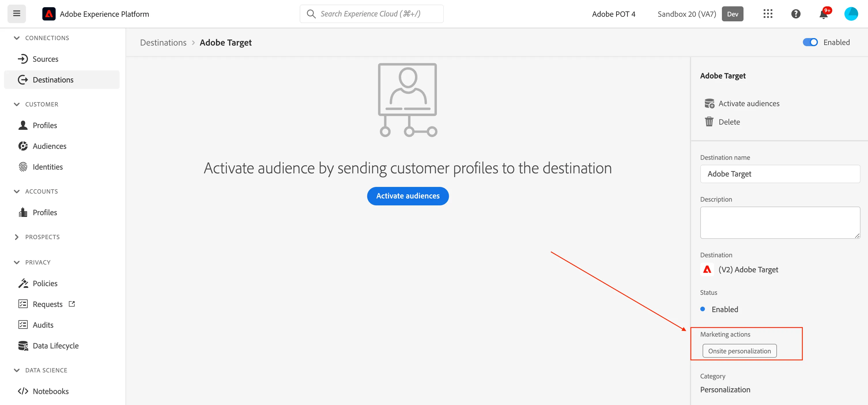Screen dimensions: 868x405
Task: Open the Sandbox 20 (VA7) selector
Action: coord(687,14)
